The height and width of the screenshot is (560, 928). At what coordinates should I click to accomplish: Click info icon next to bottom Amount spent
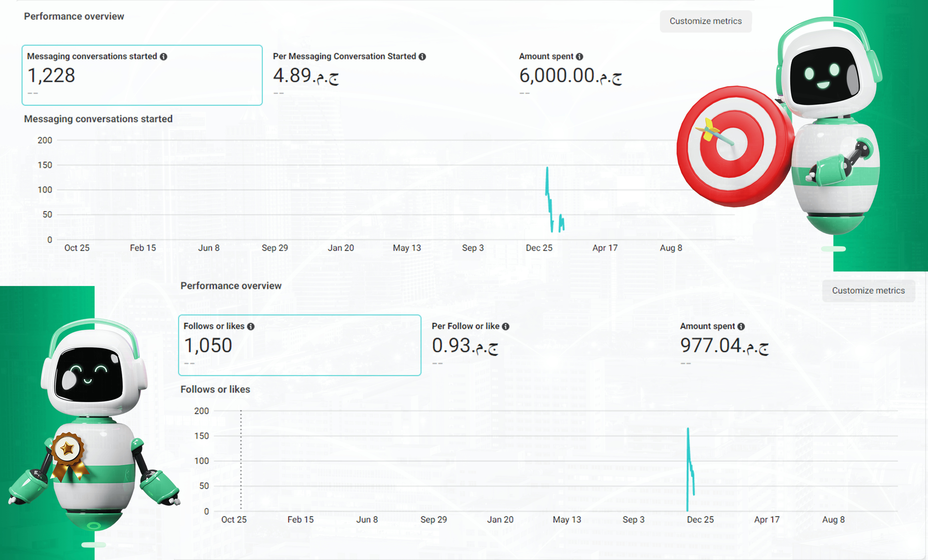(741, 327)
